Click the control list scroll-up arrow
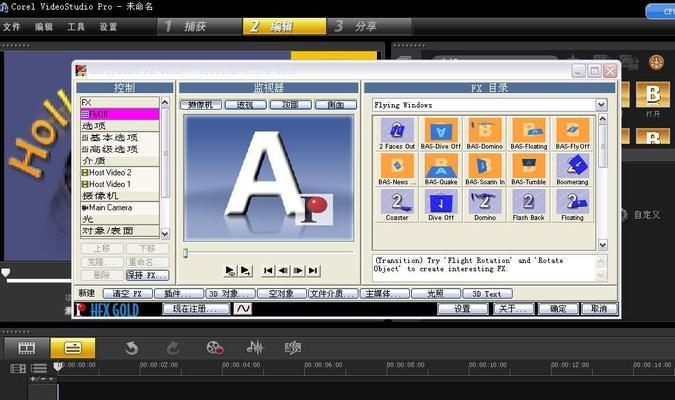Screen dimensions: 675x400 (165, 102)
